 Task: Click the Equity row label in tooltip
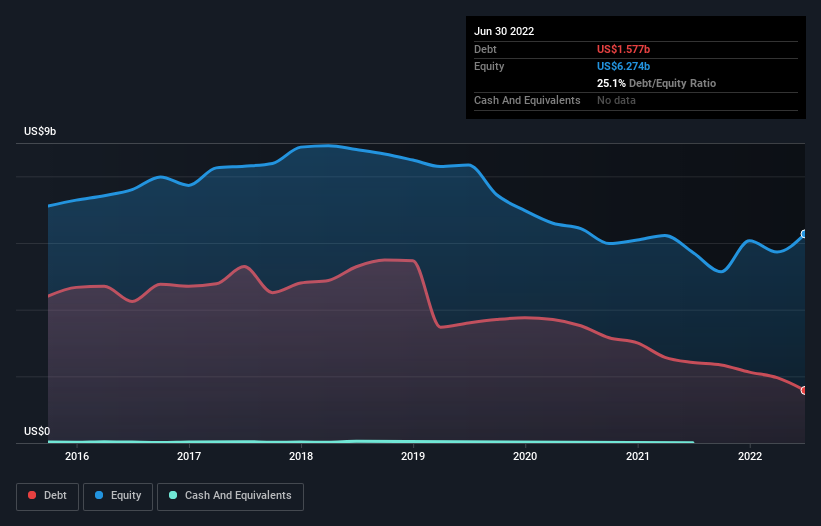(x=489, y=66)
